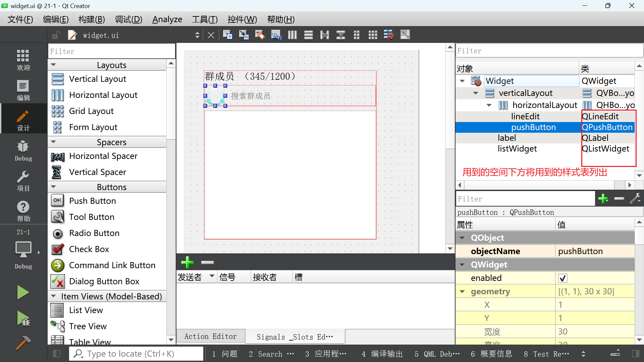644x362 pixels.
Task: Collapse verticalLayout in the object tree
Action: 476,93
